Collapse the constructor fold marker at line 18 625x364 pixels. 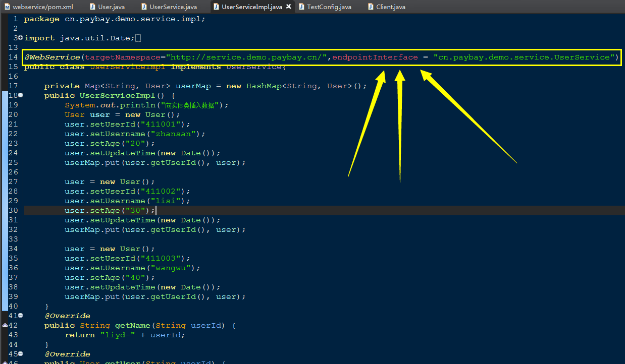(x=20, y=95)
